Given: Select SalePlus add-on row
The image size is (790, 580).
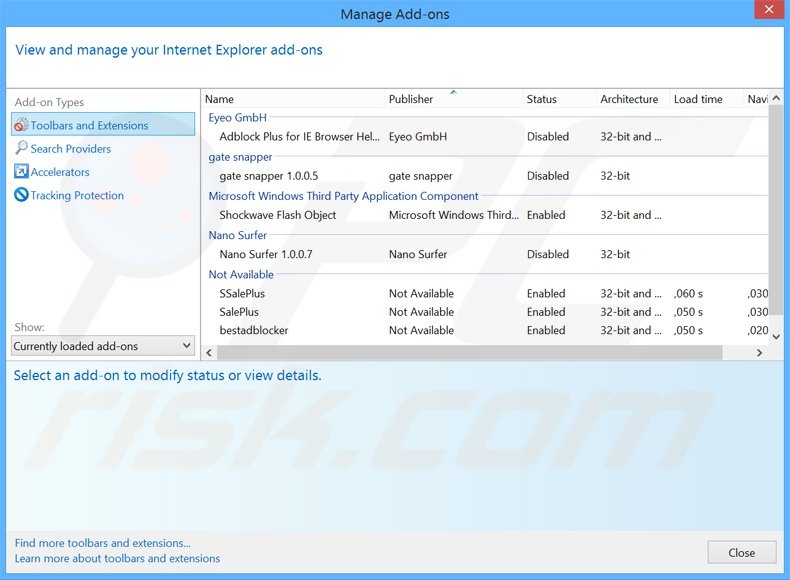Looking at the screenshot, I should click(x=486, y=312).
